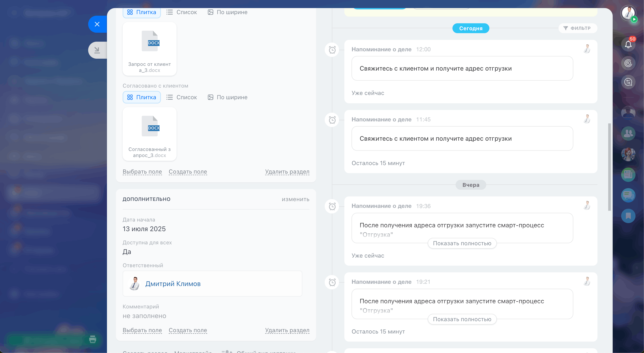Open Дмитрий Климов profile link
The height and width of the screenshot is (353, 644).
(x=173, y=283)
